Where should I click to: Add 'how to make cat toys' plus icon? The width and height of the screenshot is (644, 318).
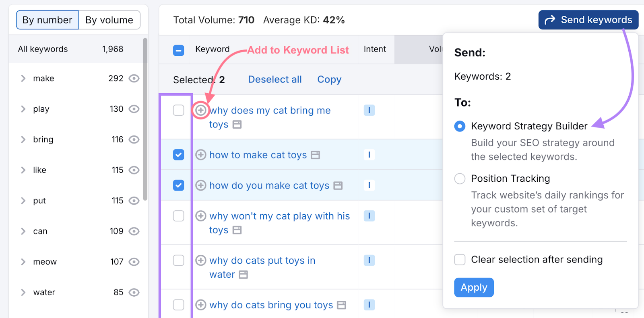[201, 155]
